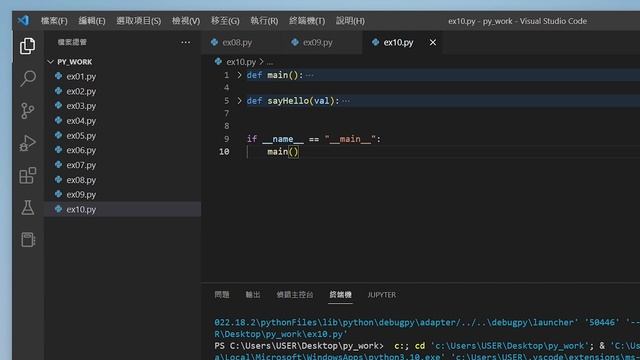Open ex02.py in the explorer

(122, 91)
